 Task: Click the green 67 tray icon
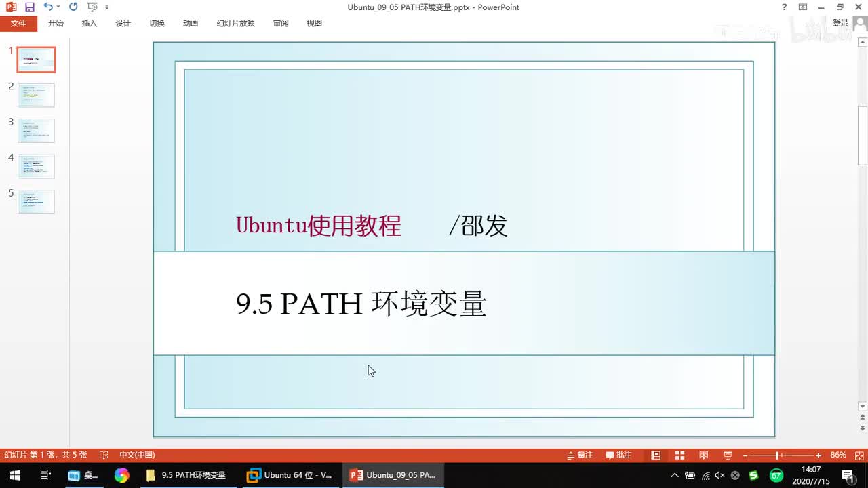coord(776,475)
